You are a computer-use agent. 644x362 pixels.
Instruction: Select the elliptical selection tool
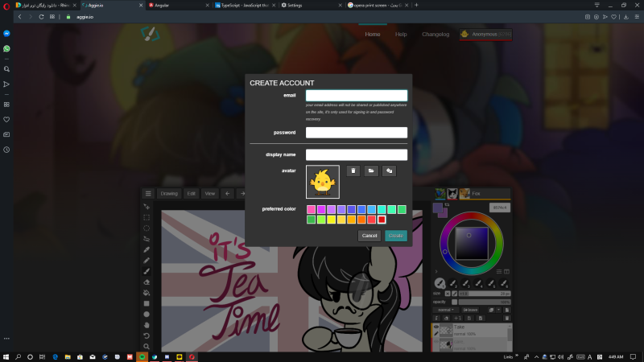147,228
